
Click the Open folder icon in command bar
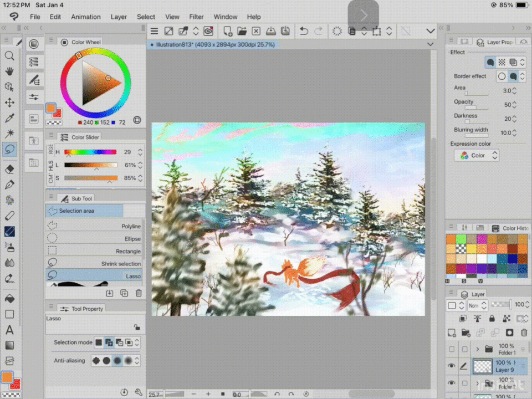[x=242, y=31]
